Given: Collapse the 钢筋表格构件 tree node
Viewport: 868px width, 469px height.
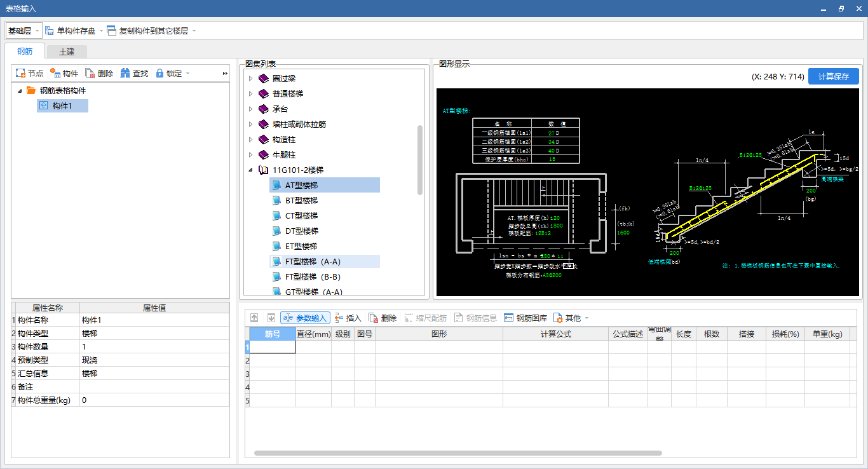Looking at the screenshot, I should 20,91.
